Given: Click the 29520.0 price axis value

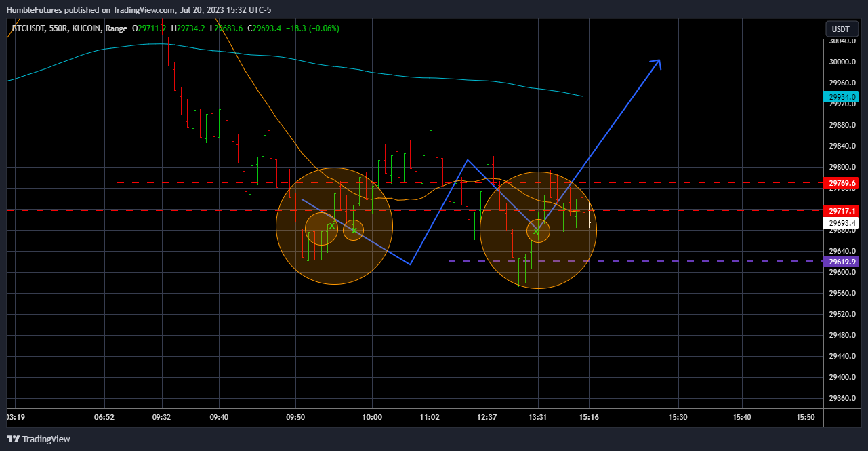Looking at the screenshot, I should 843,314.
